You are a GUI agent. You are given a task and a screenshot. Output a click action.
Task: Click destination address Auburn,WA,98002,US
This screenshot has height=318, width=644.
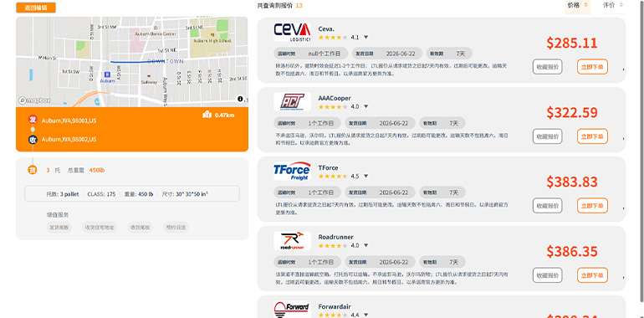(69, 139)
